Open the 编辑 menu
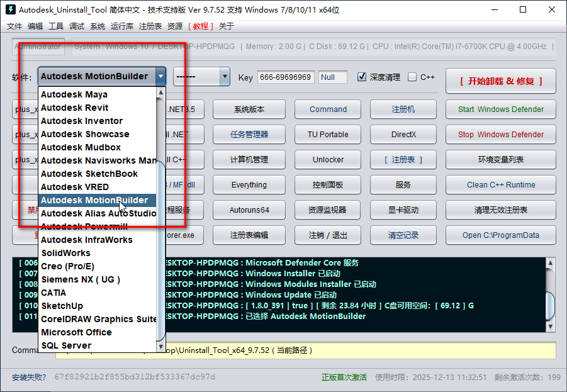Screen dimensions: 567x392 35,26
